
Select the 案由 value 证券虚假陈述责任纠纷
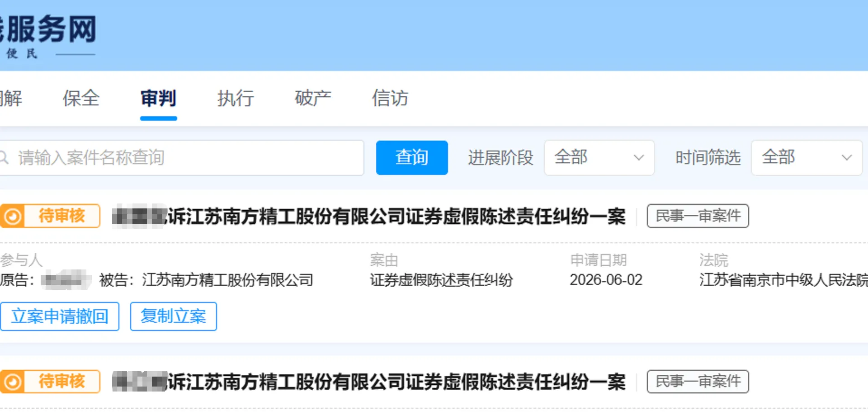coord(441,280)
